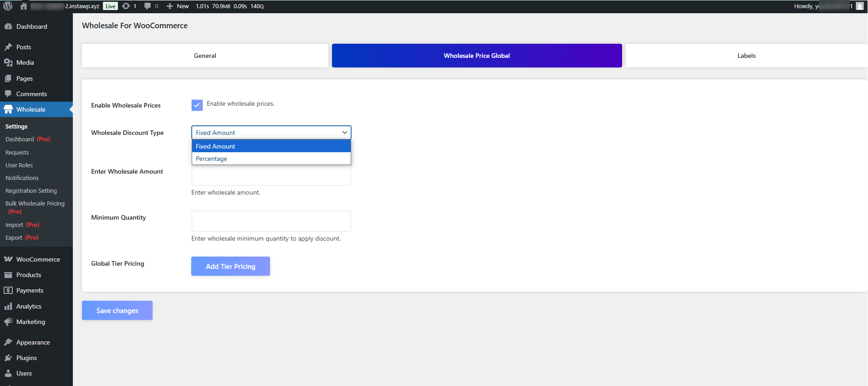
Task: Open the Labels tab
Action: 746,56
